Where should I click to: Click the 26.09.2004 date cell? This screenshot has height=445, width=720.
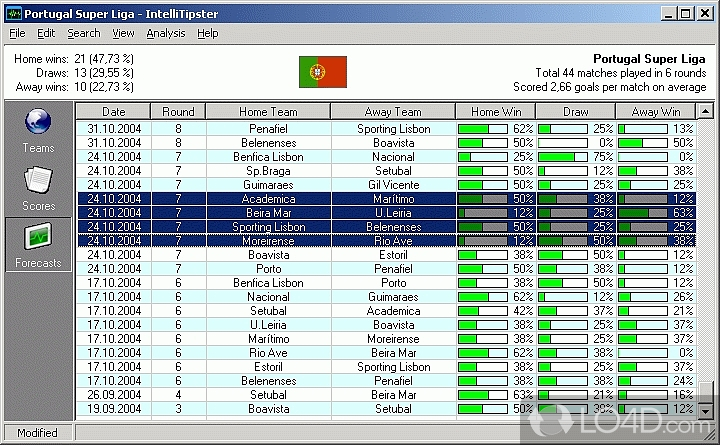point(114,395)
